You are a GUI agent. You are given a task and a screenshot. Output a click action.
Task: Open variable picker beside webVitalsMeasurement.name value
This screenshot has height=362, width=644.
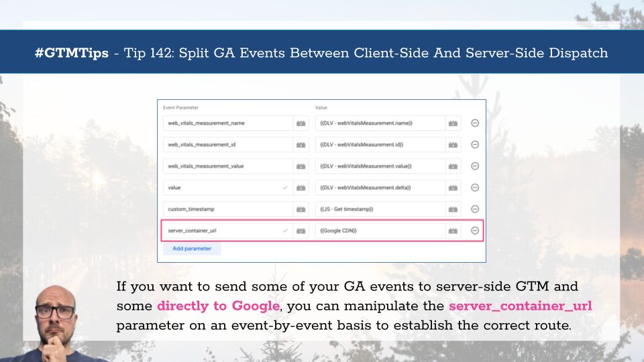point(453,123)
